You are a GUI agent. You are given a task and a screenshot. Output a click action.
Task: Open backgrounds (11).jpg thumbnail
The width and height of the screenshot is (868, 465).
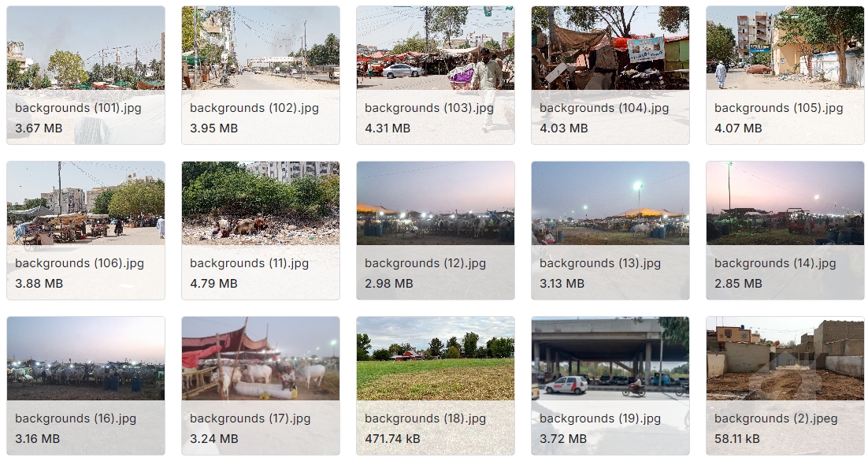point(261,203)
